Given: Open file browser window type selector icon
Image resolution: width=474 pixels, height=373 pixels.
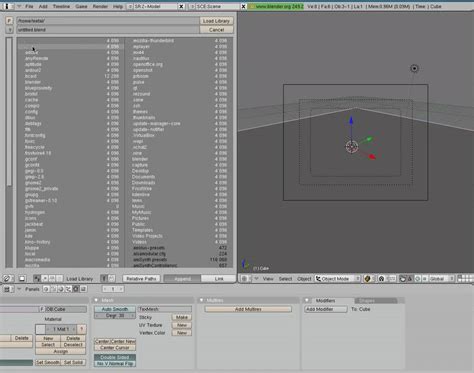Looking at the screenshot, I should pyautogui.click(x=7, y=278).
